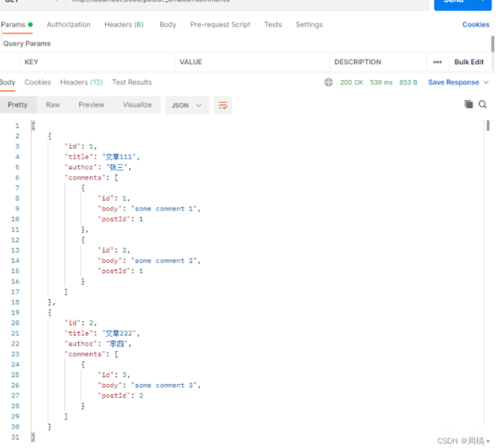Open the request Settings tab
This screenshot has width=499, height=448.
tap(309, 25)
